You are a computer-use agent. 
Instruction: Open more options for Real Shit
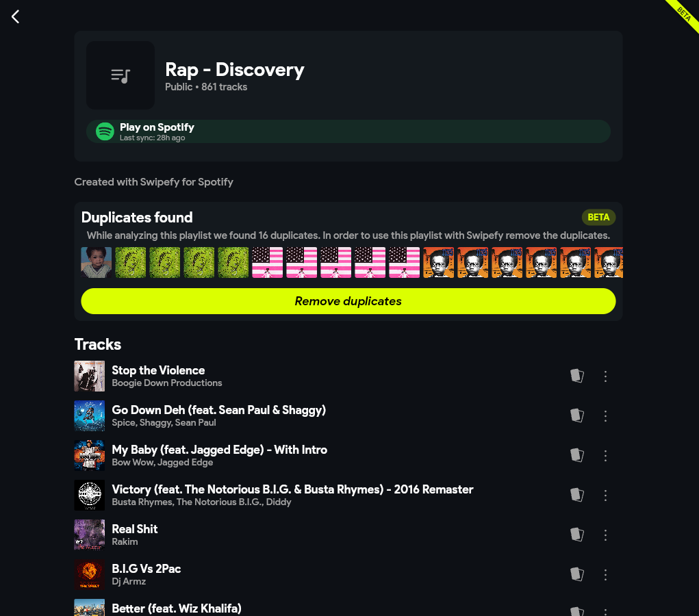(x=605, y=535)
